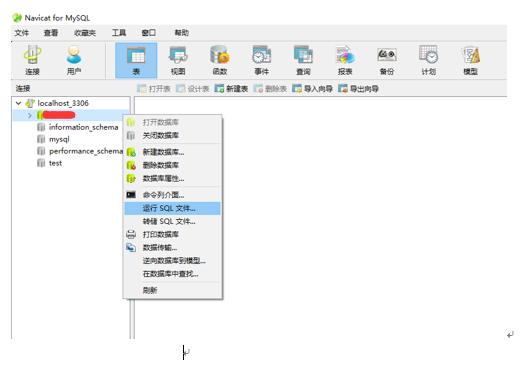Choose 打印数据库 (Print Database) in context menu

tap(172, 235)
